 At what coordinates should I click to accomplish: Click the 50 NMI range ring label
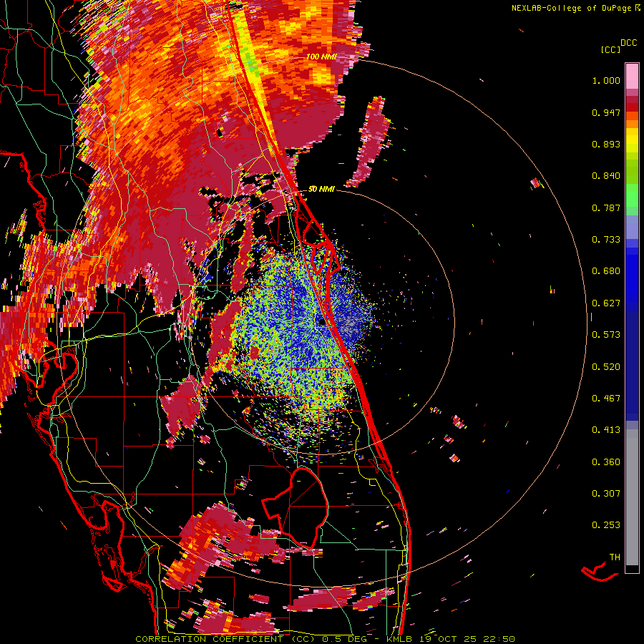click(x=321, y=189)
